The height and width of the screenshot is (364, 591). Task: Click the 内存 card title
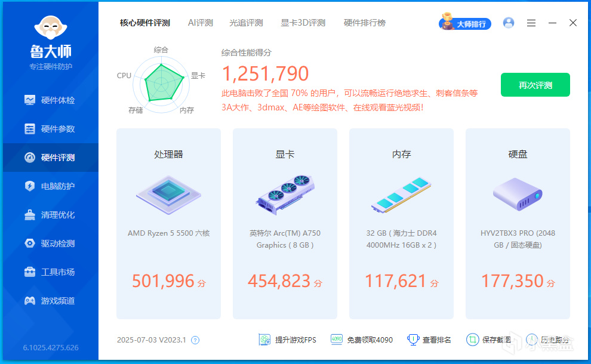click(x=401, y=154)
